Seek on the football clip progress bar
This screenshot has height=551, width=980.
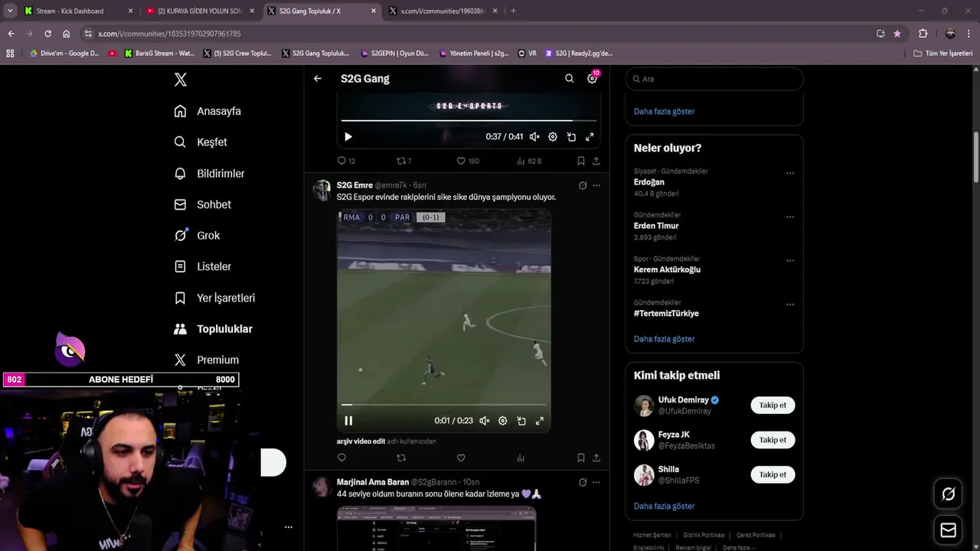click(x=444, y=404)
